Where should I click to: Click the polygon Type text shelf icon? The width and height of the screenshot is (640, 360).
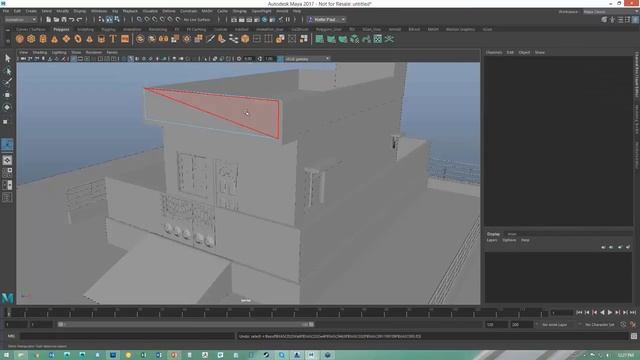[x=113, y=39]
